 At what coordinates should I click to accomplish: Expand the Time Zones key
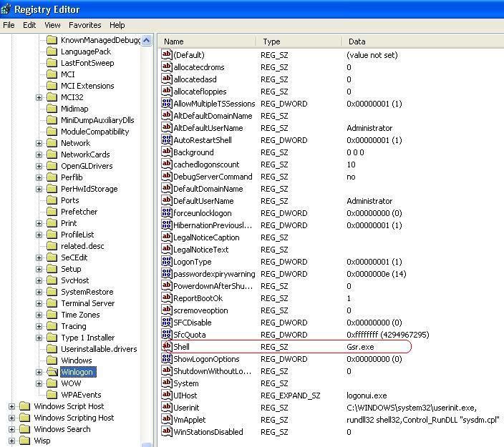(x=39, y=315)
